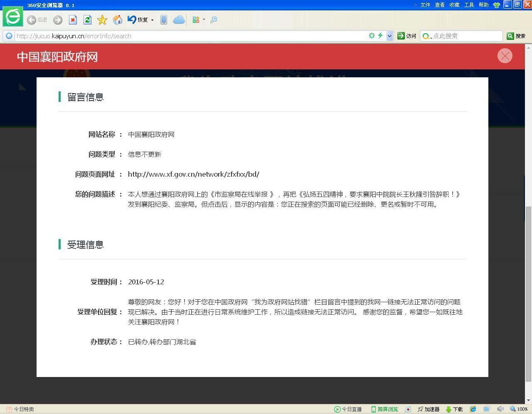
Task: Click the 受理信息 section heading
Action: pos(85,244)
